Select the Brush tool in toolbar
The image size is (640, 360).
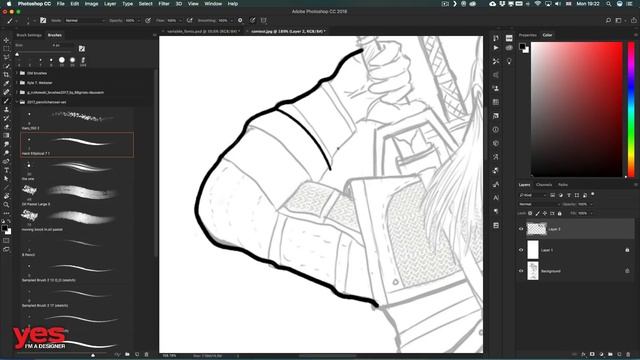tap(6, 101)
